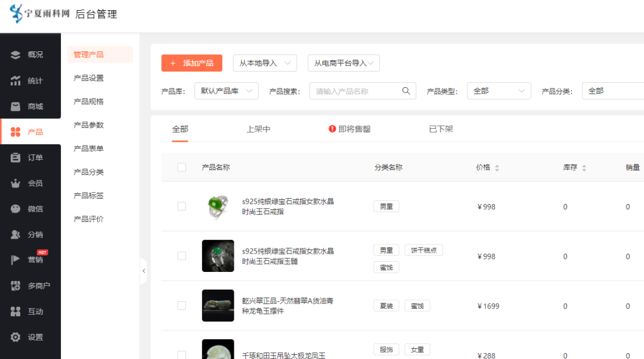Open the 统计 statistics chart icon
The width and height of the screenshot is (644, 359).
[x=15, y=81]
